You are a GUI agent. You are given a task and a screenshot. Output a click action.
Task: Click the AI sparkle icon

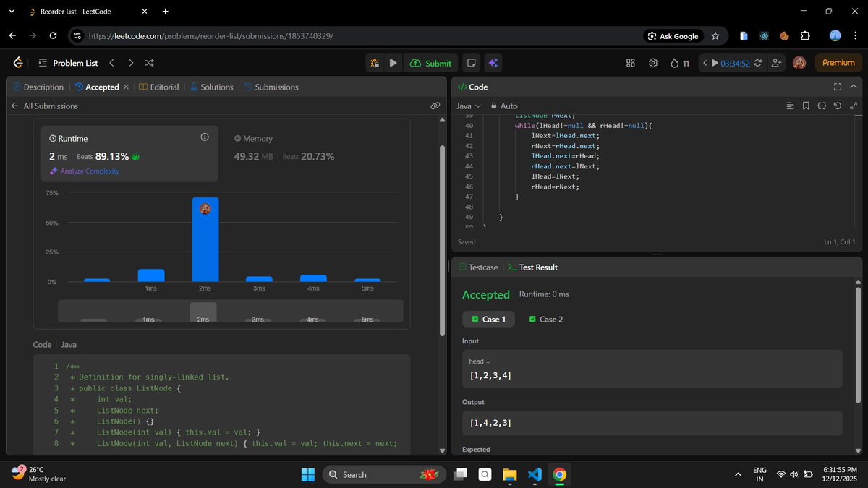point(493,63)
